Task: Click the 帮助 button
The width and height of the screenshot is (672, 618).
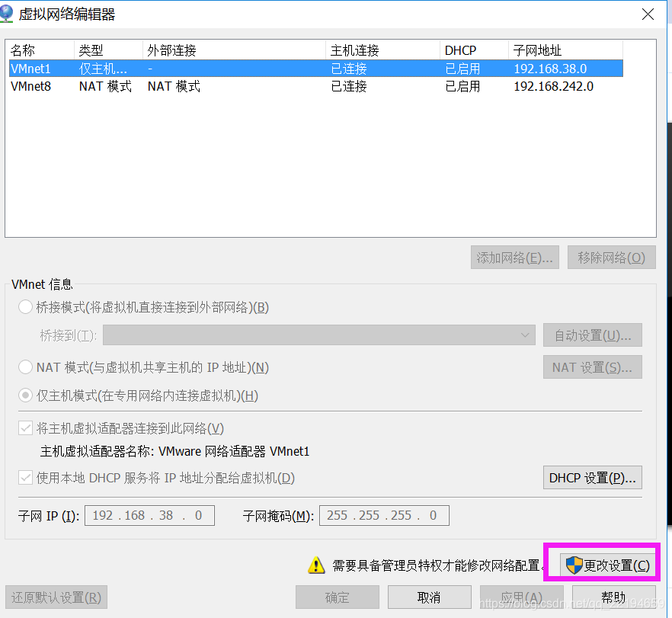Action: 614,597
